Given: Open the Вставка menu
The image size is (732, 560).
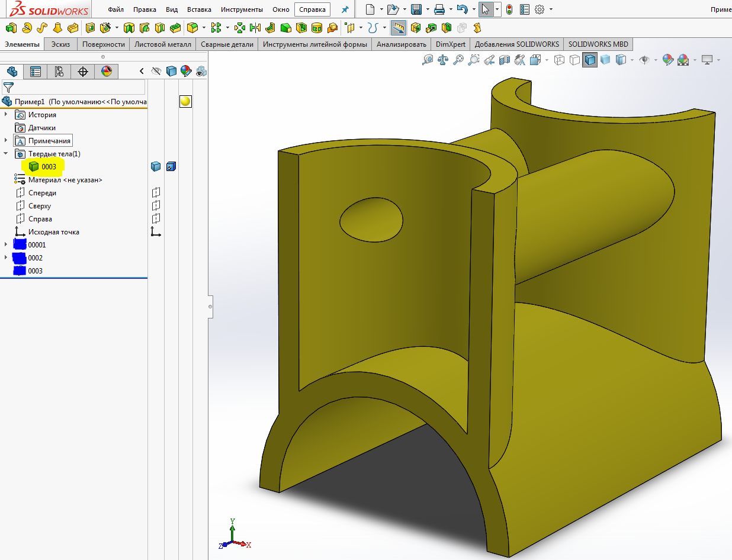Looking at the screenshot, I should [198, 9].
